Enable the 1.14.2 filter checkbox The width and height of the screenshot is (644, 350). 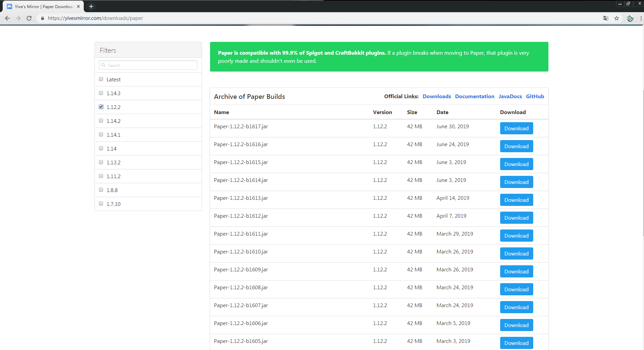click(x=101, y=120)
